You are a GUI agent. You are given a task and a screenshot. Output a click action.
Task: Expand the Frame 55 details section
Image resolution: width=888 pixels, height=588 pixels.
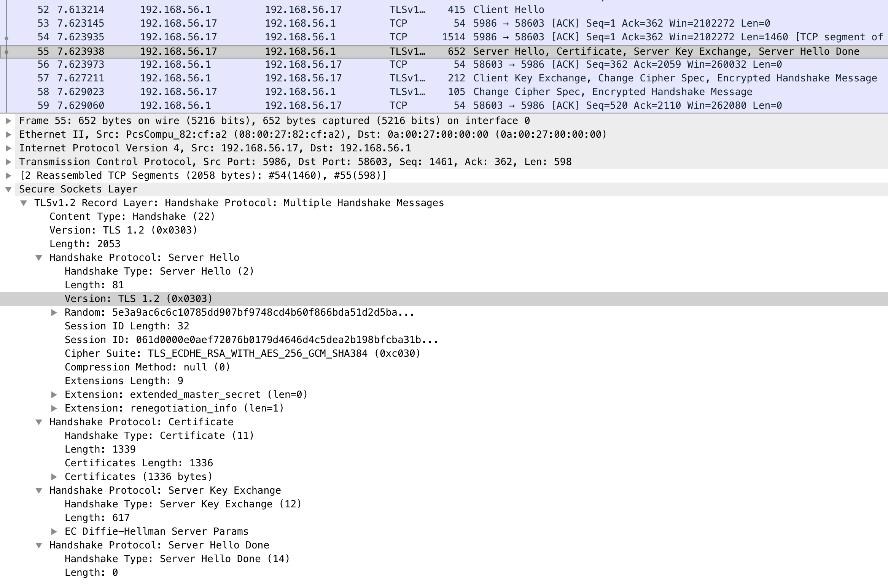pos(8,121)
